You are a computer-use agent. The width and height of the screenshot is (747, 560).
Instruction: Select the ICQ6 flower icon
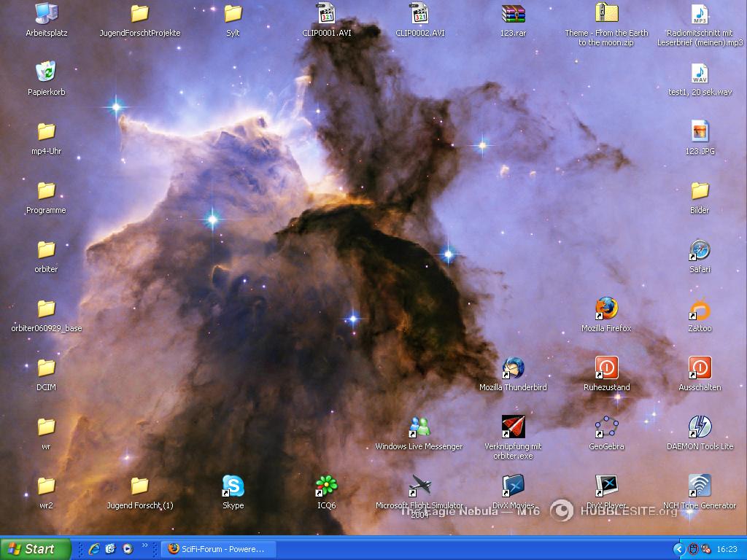326,486
